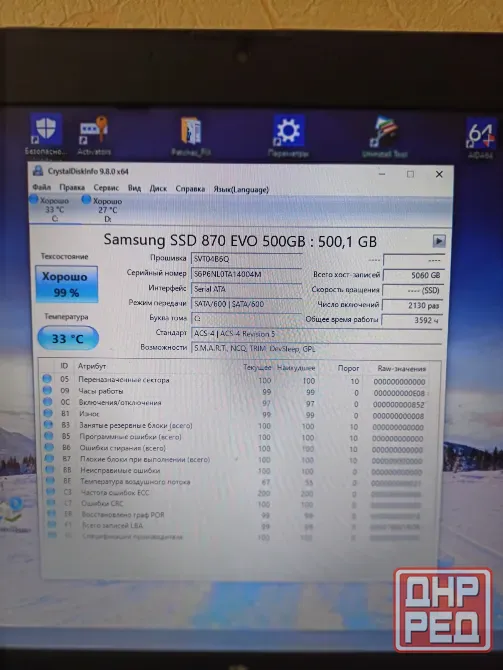Click the total host writes value 5060 GB
The height and width of the screenshot is (670, 503).
tap(413, 275)
